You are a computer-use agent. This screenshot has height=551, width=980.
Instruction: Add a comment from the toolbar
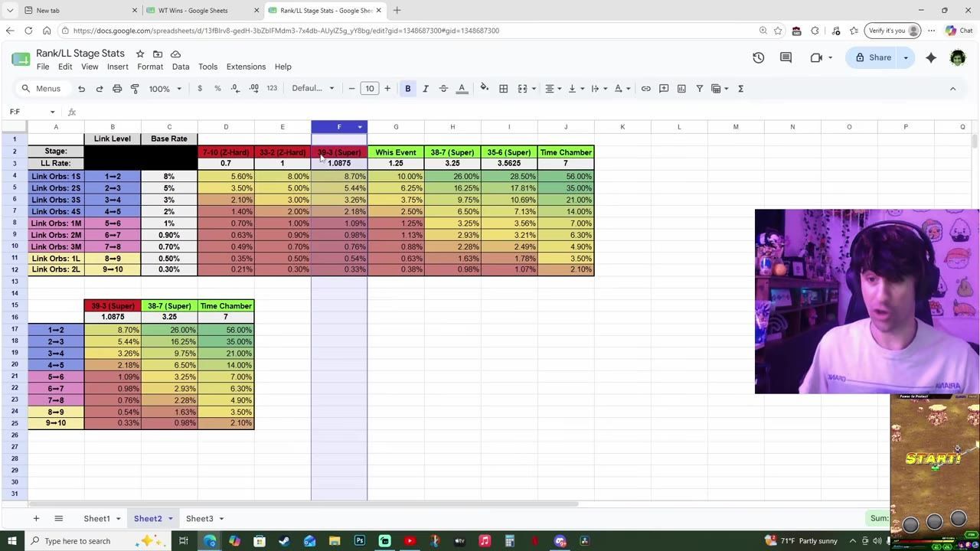(664, 89)
